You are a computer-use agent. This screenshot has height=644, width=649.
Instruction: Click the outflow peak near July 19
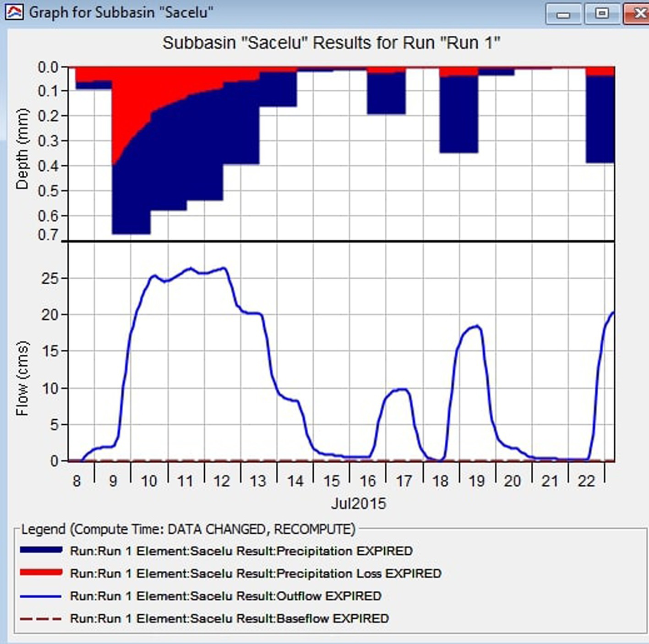coord(477,326)
